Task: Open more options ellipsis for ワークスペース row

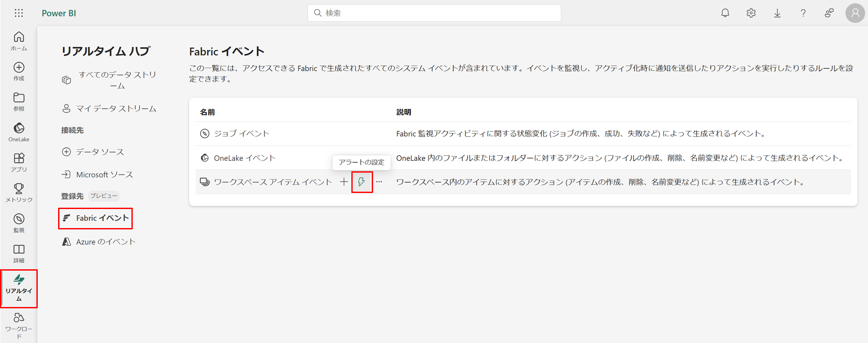Action: 379,182
